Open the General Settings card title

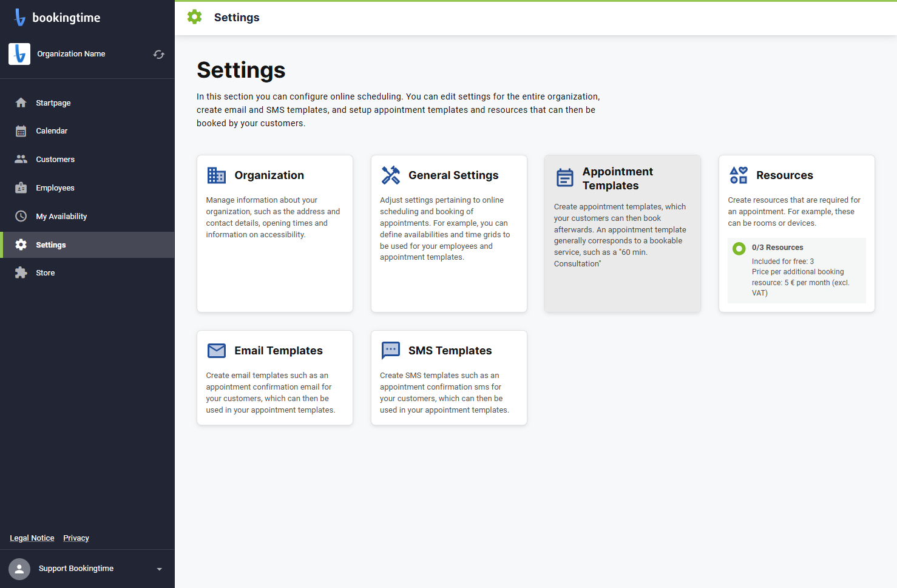pyautogui.click(x=453, y=175)
